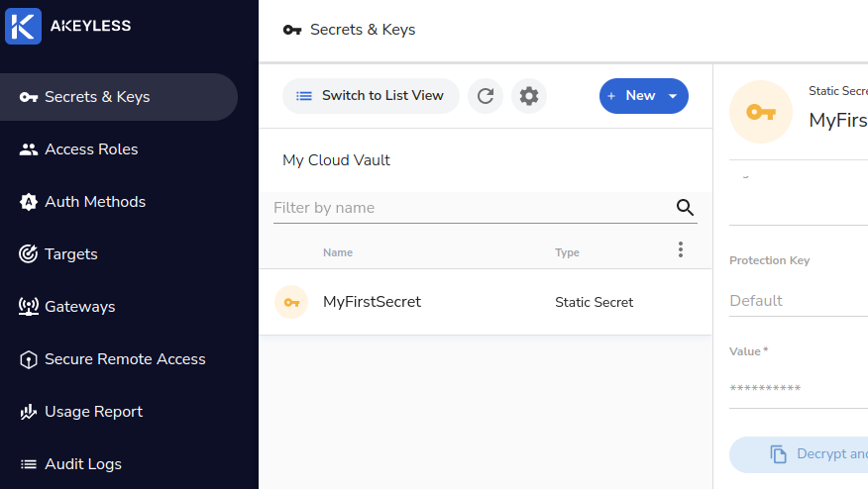868x489 pixels.
Task: Click the sidebar Secrets & Keys key icon
Action: pos(28,97)
